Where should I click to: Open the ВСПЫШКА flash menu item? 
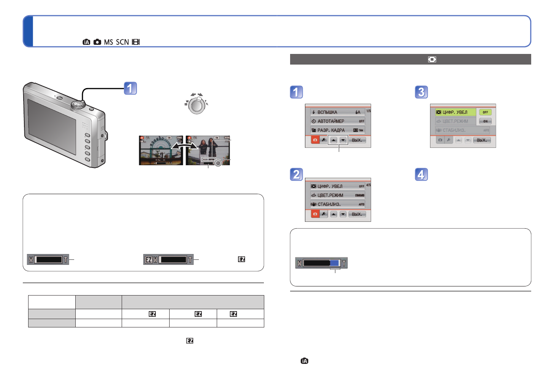(x=337, y=112)
